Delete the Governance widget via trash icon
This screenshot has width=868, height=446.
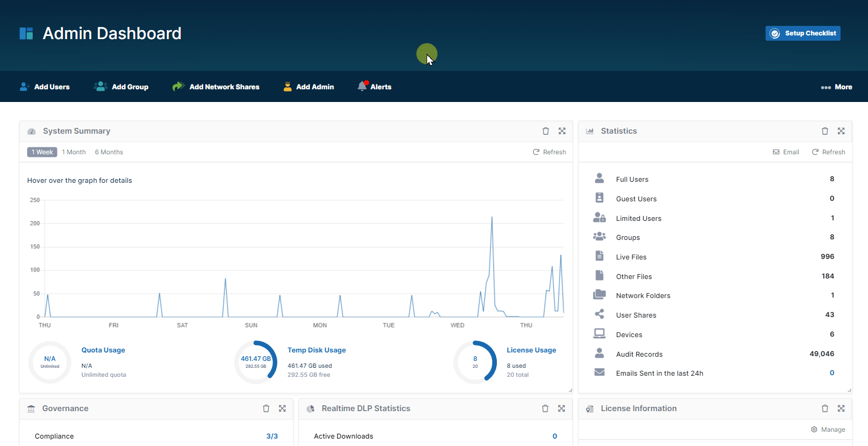coord(266,408)
